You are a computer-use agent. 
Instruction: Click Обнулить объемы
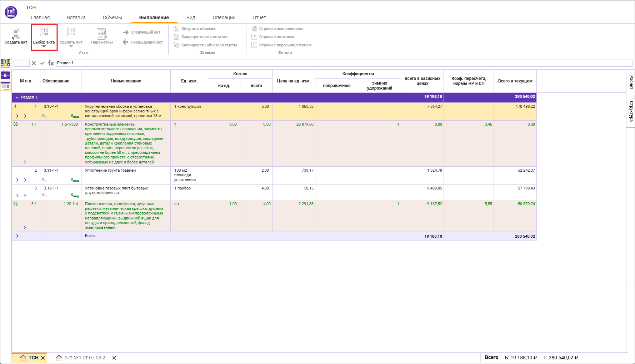click(195, 29)
